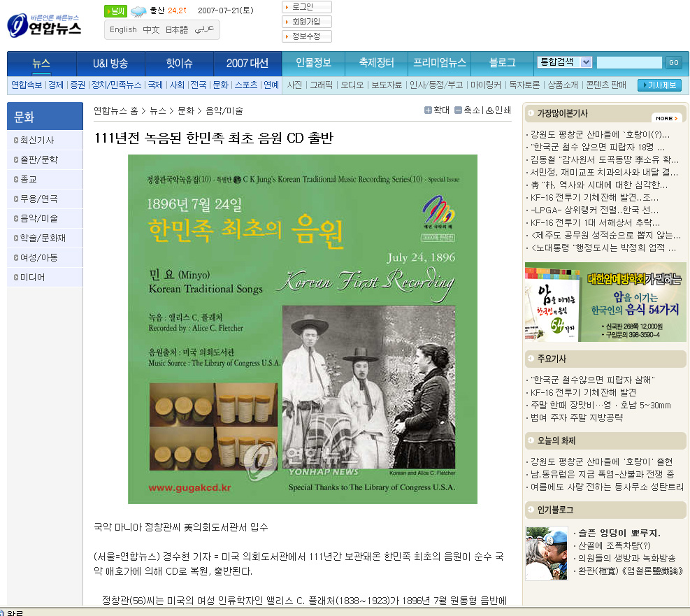Screen dimensions: 690x616
Task: Switch to English language
Action: (x=123, y=29)
